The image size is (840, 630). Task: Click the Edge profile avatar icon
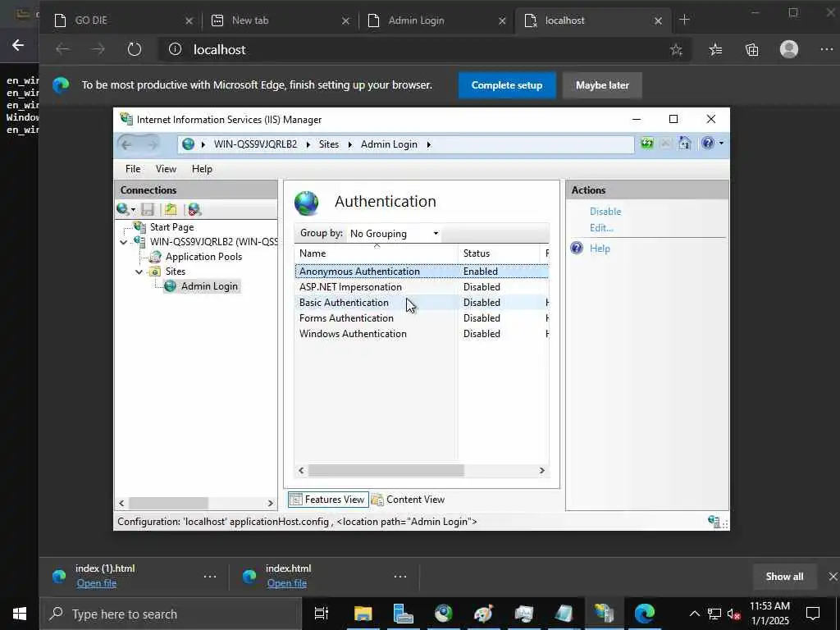pos(788,49)
